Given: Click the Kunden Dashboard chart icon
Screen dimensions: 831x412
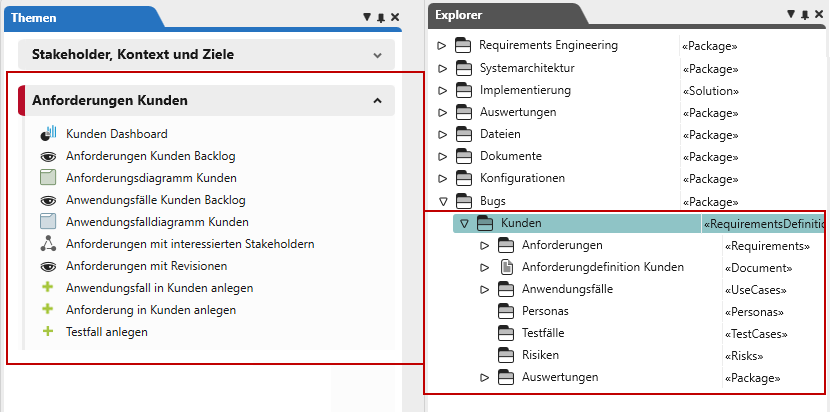Looking at the screenshot, I should [47, 134].
